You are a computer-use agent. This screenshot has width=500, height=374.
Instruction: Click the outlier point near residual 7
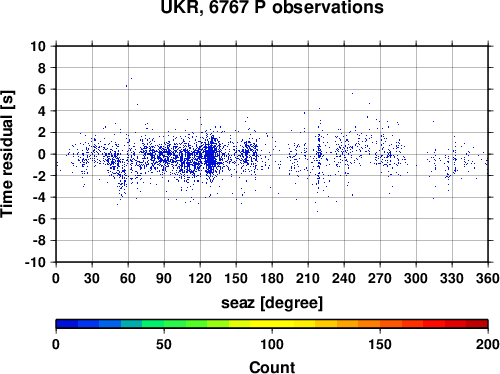click(x=131, y=79)
